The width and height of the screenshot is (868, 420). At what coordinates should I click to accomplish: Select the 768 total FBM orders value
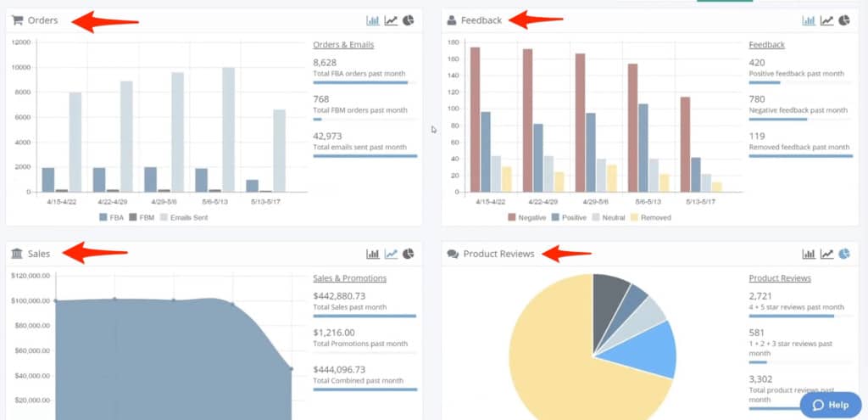click(x=320, y=99)
